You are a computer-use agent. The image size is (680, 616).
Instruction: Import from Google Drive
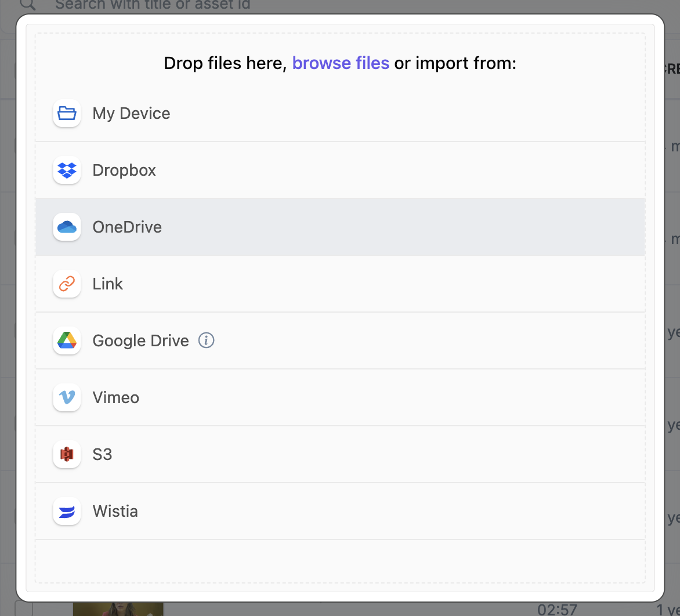coord(341,340)
